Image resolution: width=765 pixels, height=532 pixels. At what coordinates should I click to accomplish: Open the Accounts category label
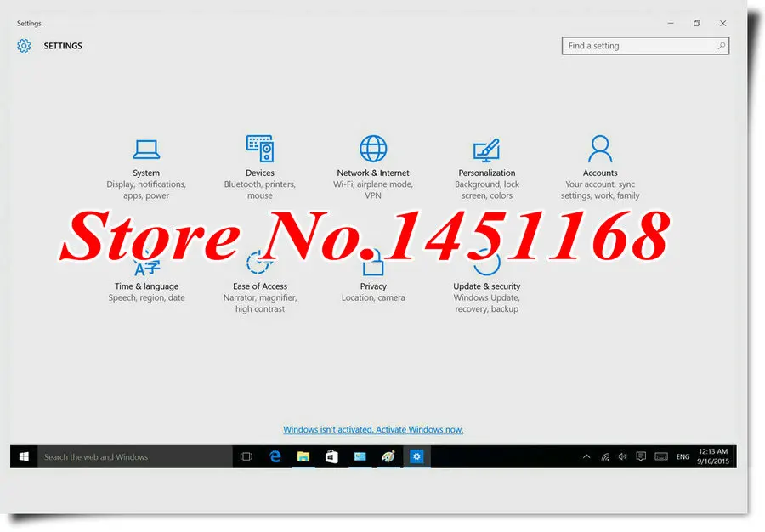pos(600,173)
